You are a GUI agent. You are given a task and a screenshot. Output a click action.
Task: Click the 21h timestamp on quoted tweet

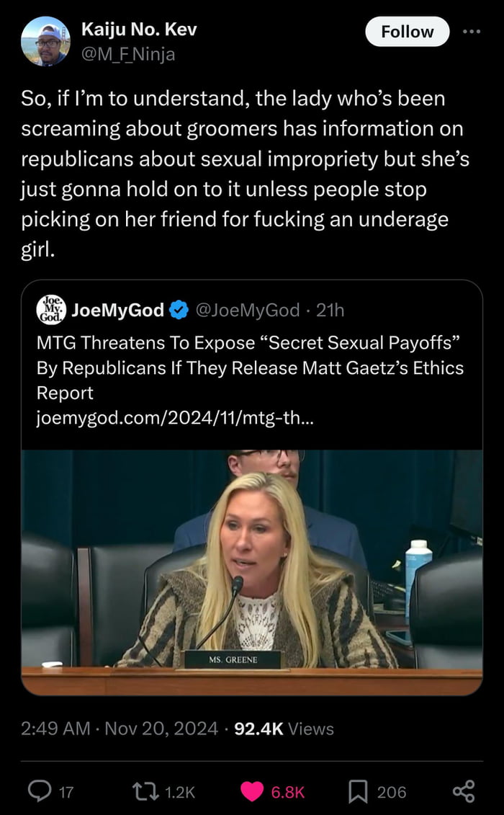pos(330,311)
